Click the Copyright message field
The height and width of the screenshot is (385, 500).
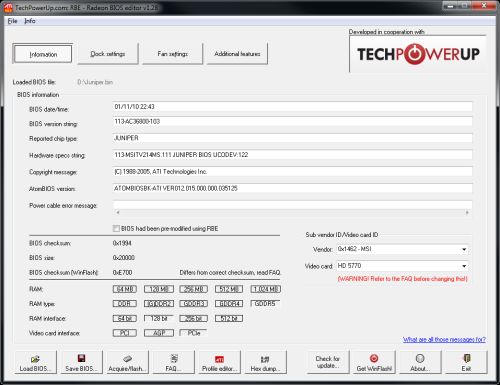point(292,172)
